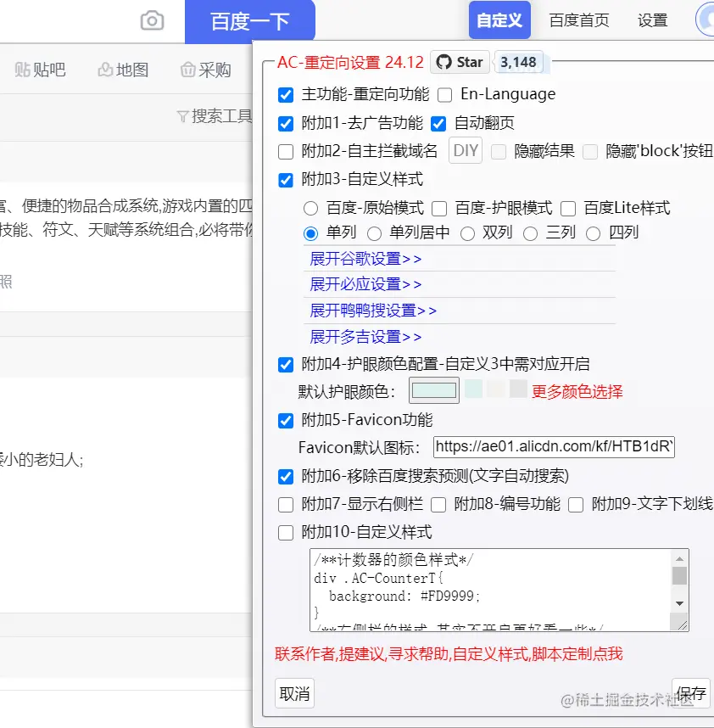The height and width of the screenshot is (728, 714).
Task: Click the GitHub Star button
Action: (460, 62)
